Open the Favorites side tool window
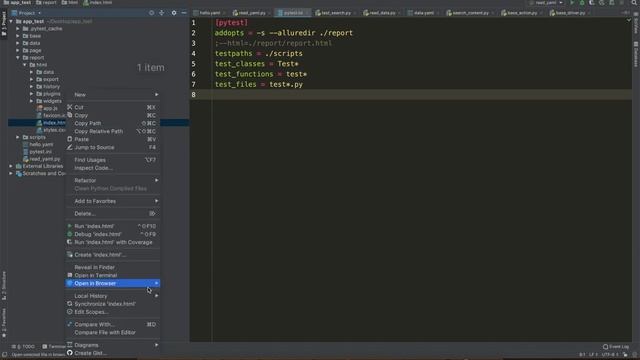640x360 pixels. [4, 322]
